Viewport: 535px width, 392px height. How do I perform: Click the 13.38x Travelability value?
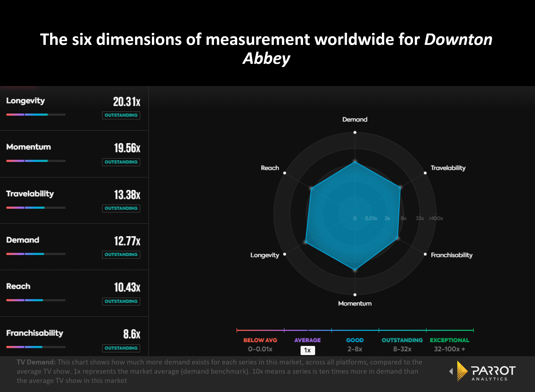point(127,195)
